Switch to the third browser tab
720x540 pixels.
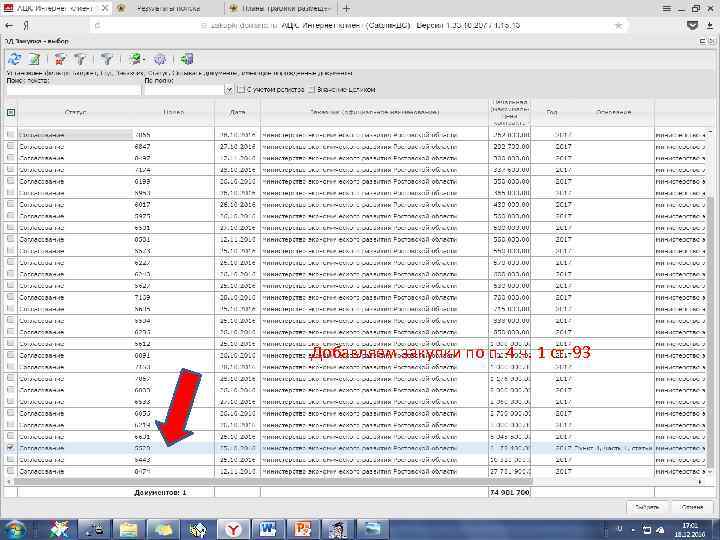(280, 8)
